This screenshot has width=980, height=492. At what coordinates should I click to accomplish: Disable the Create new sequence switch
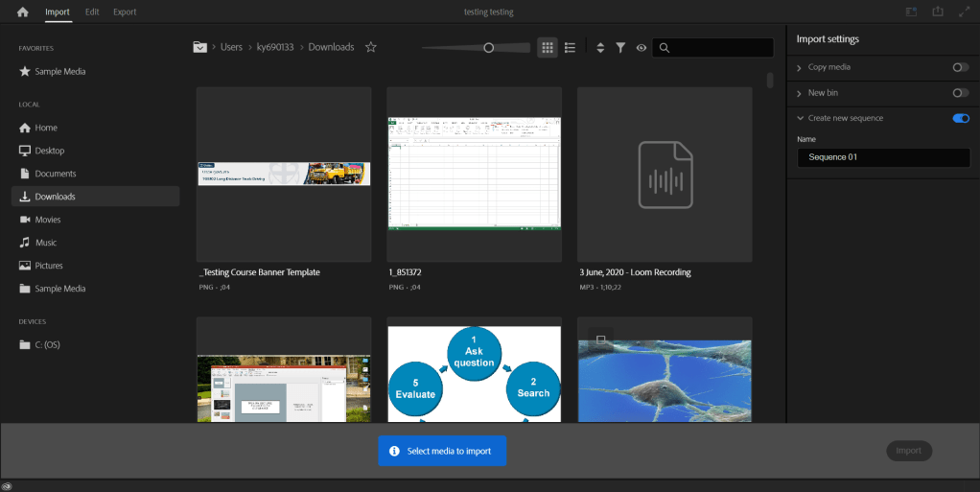960,118
